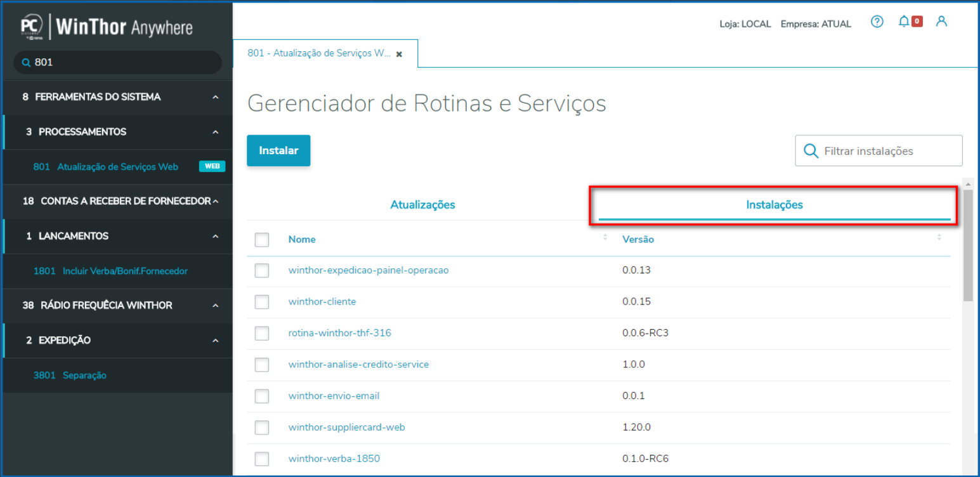Collapse 18 Contas a Receber de Fornecedor
The height and width of the screenshot is (477, 980).
[x=216, y=201]
